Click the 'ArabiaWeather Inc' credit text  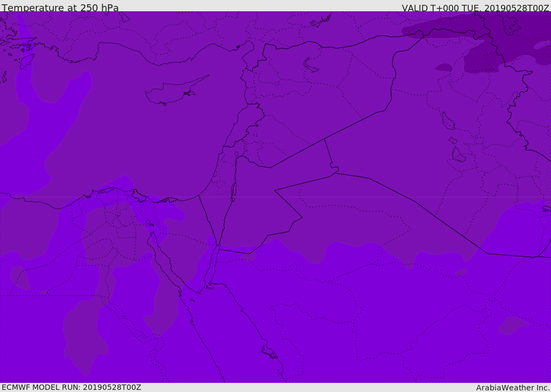(x=512, y=388)
